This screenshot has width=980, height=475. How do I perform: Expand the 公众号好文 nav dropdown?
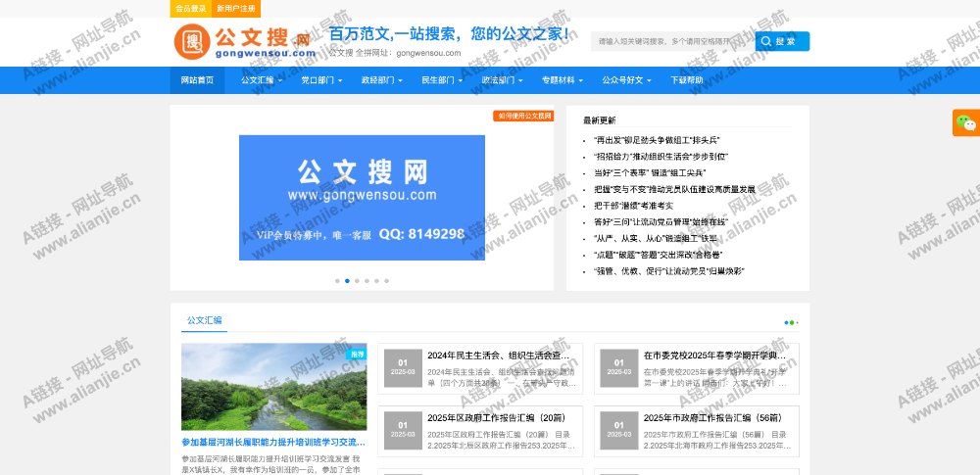point(626,80)
